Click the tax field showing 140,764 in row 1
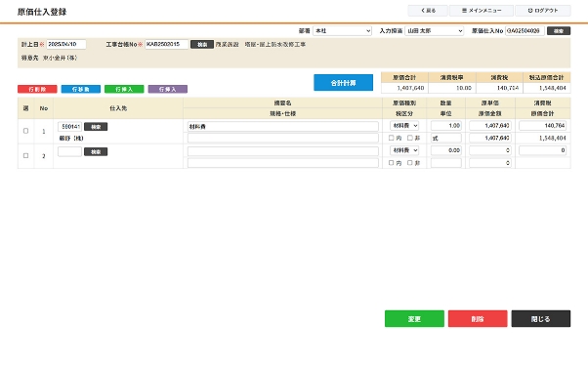This screenshot has height=367, width=588. click(543, 126)
